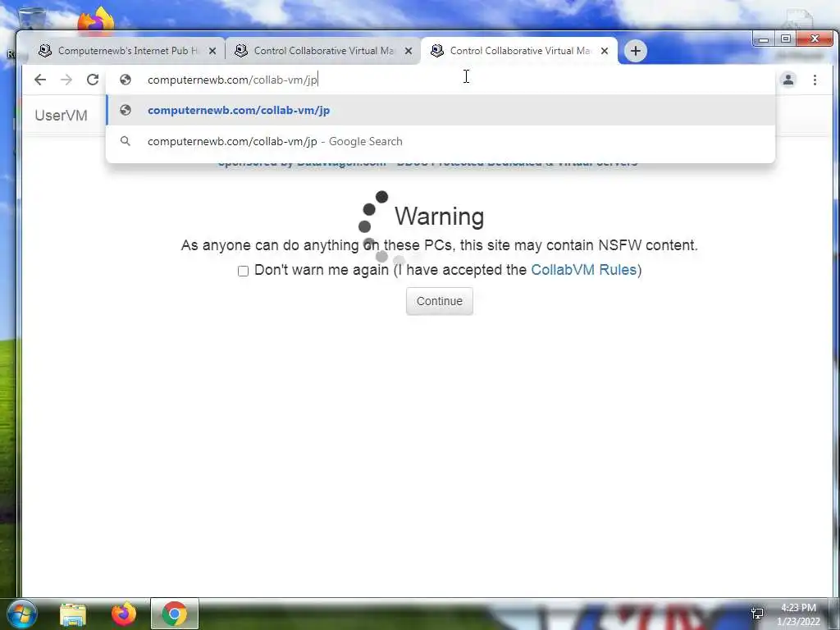
Task: Click the favicon on the middle tab
Action: coord(241,51)
